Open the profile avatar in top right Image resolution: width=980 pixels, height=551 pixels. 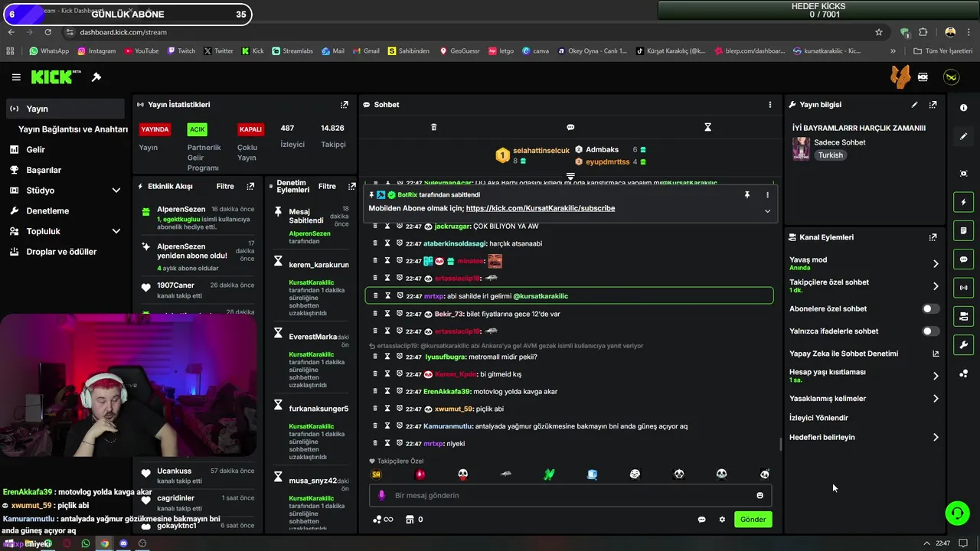coord(951,77)
